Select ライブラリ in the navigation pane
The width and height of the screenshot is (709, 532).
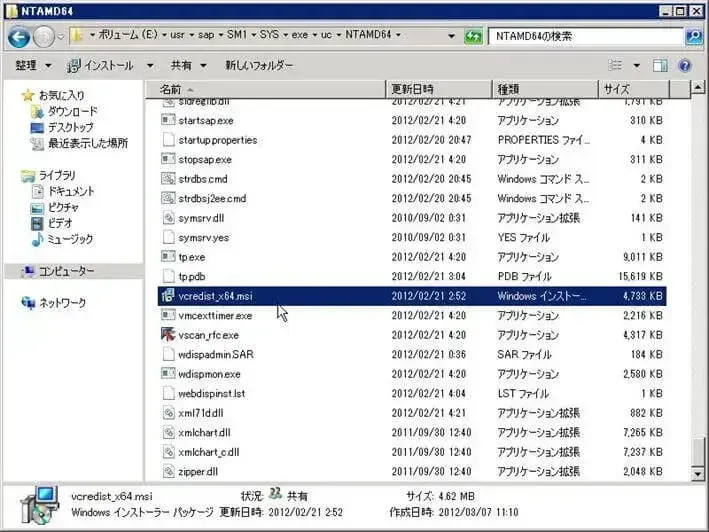[x=57, y=175]
